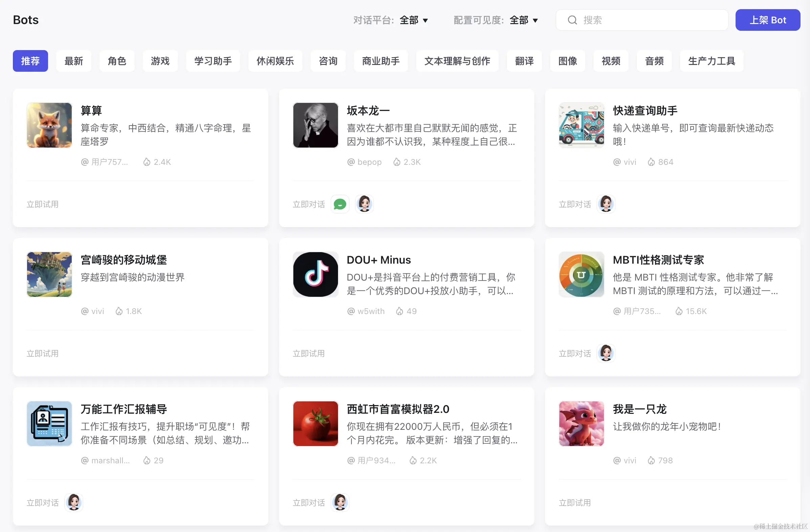Screen dimensions: 810x532
Task: Select the 翻译 category tab
Action: pyautogui.click(x=524, y=61)
